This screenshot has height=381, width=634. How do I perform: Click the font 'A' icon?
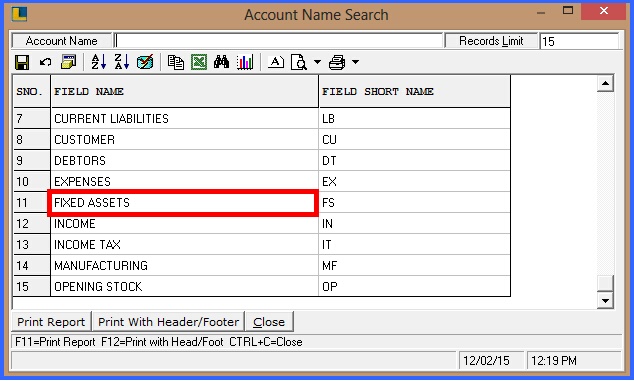point(276,62)
